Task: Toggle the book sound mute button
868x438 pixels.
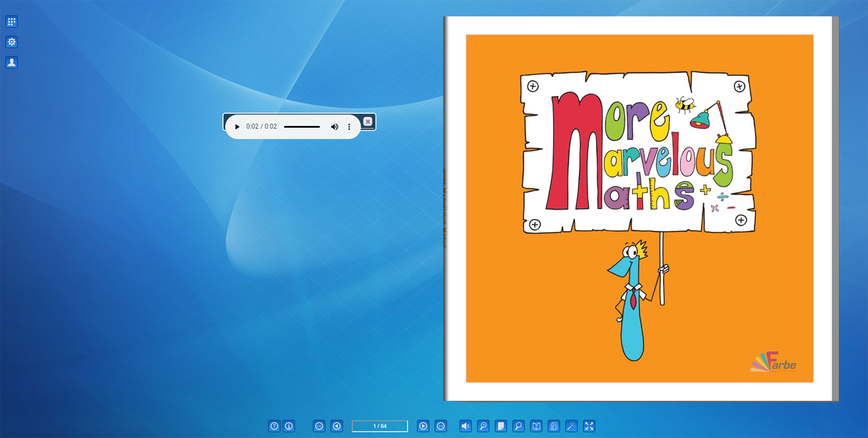Action: [466, 426]
